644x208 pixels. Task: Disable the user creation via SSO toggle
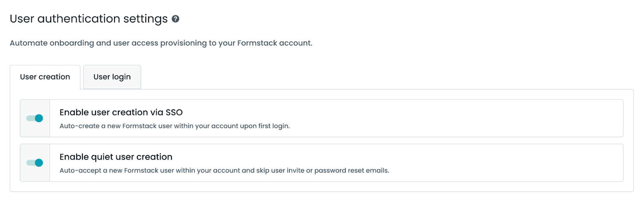pyautogui.click(x=35, y=118)
